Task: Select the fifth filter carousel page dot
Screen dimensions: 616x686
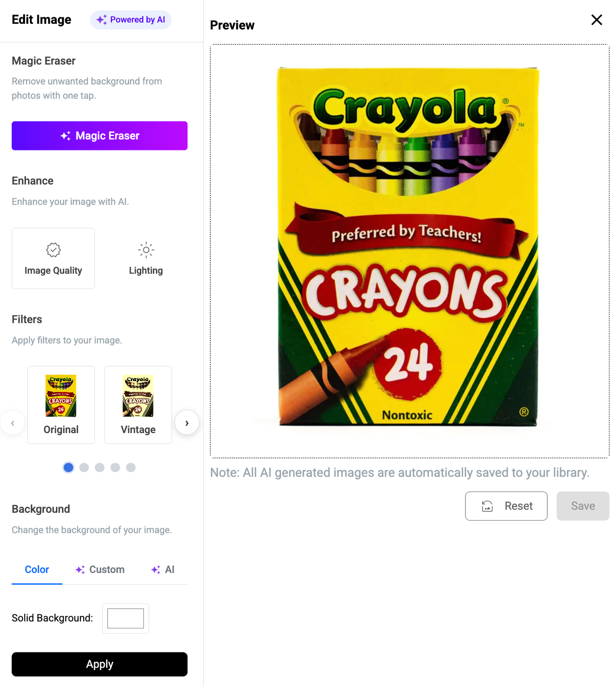Action: pos(131,467)
